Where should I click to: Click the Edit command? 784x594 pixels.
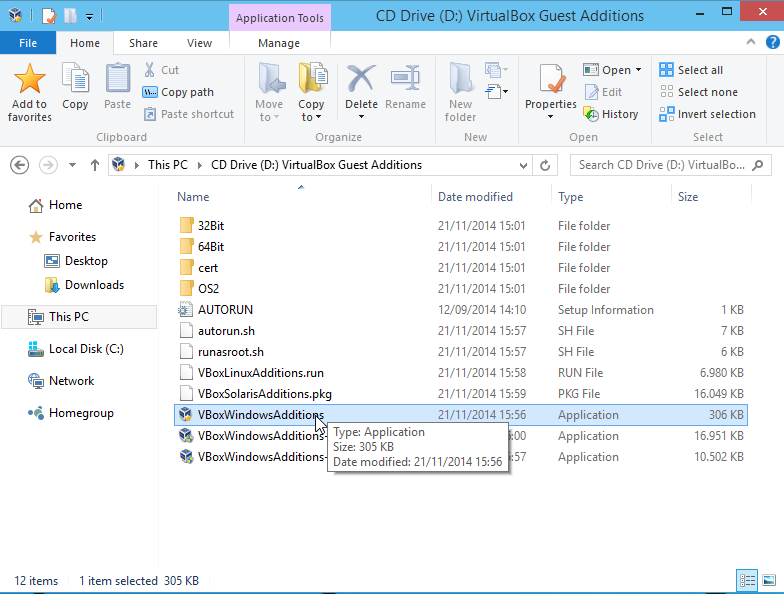603,92
